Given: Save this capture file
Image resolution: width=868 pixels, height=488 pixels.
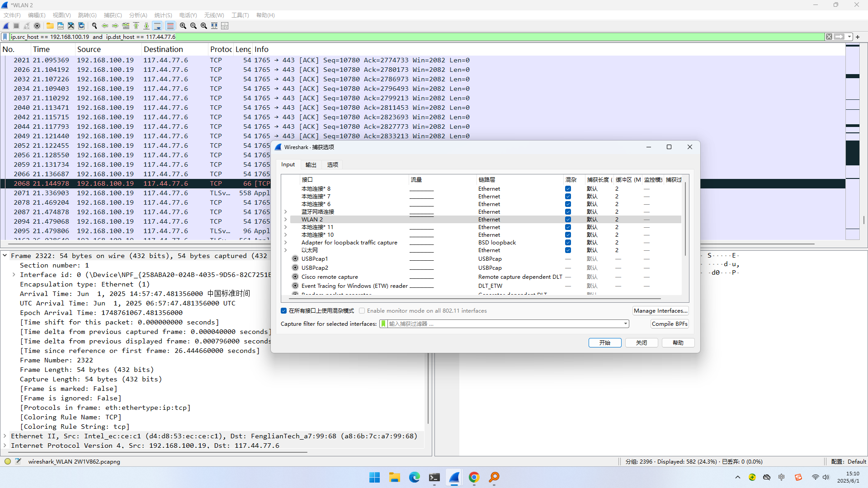Looking at the screenshot, I should click(60, 26).
